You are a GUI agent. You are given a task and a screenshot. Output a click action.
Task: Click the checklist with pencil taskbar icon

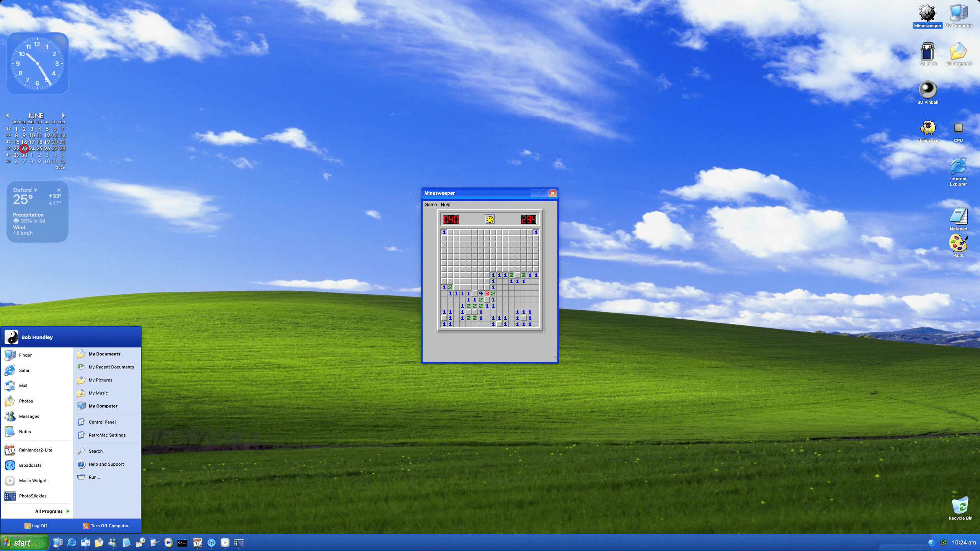154,543
